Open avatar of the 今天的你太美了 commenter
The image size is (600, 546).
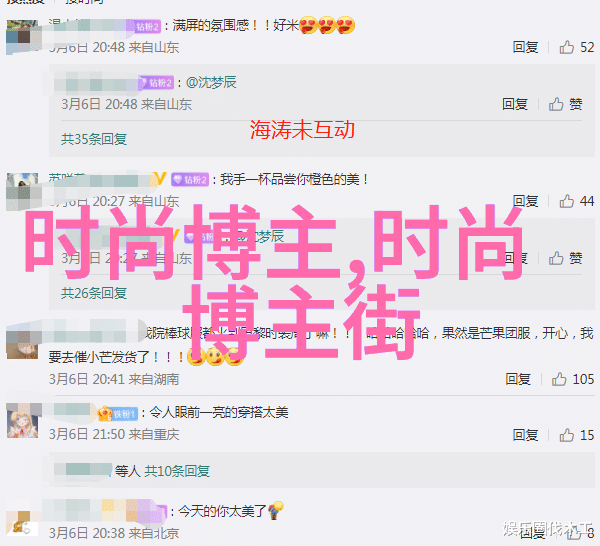coord(23,523)
